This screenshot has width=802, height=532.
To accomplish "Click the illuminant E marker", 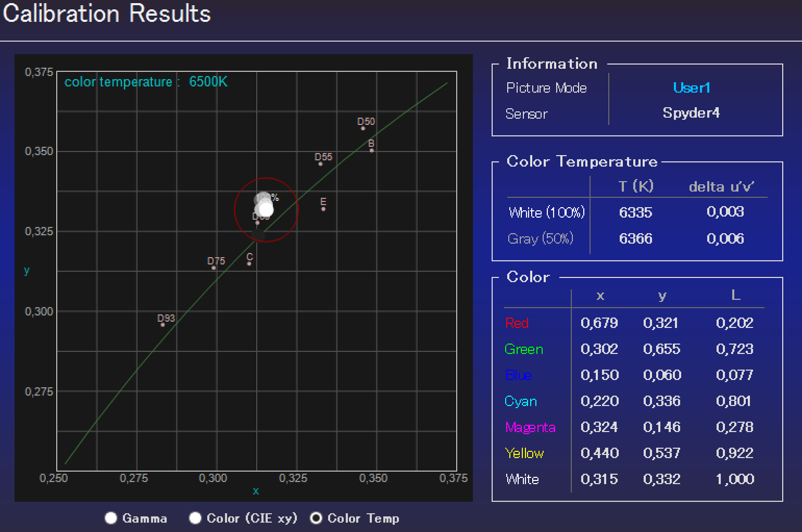I will (x=323, y=209).
